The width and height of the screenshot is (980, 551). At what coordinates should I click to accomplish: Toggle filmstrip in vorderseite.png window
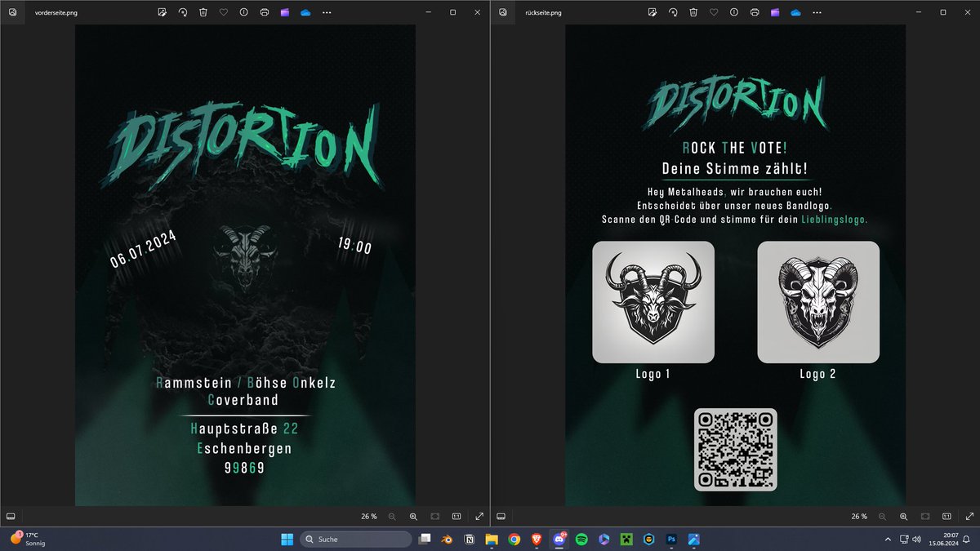click(x=11, y=517)
